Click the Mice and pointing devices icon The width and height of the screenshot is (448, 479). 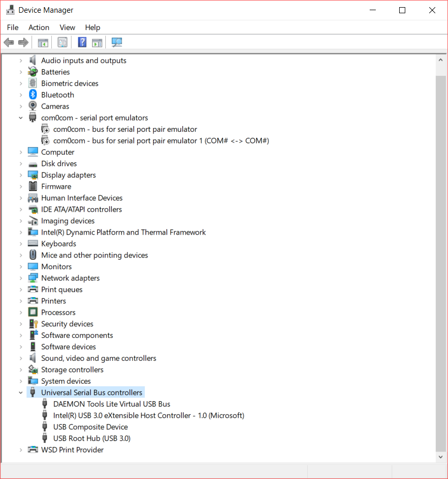tap(33, 255)
